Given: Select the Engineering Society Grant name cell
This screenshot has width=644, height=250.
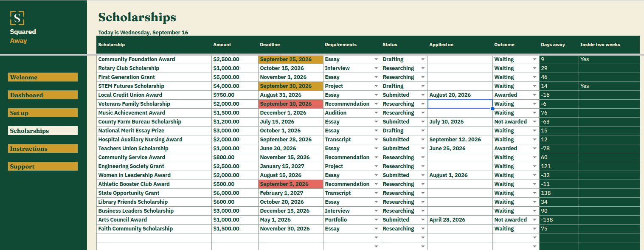Looking at the screenshot, I should tap(154, 166).
